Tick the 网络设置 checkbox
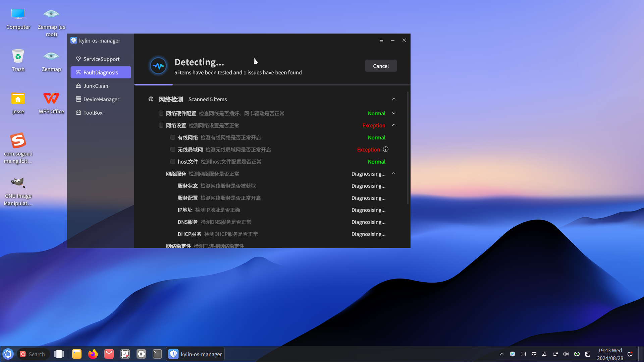 tap(161, 125)
